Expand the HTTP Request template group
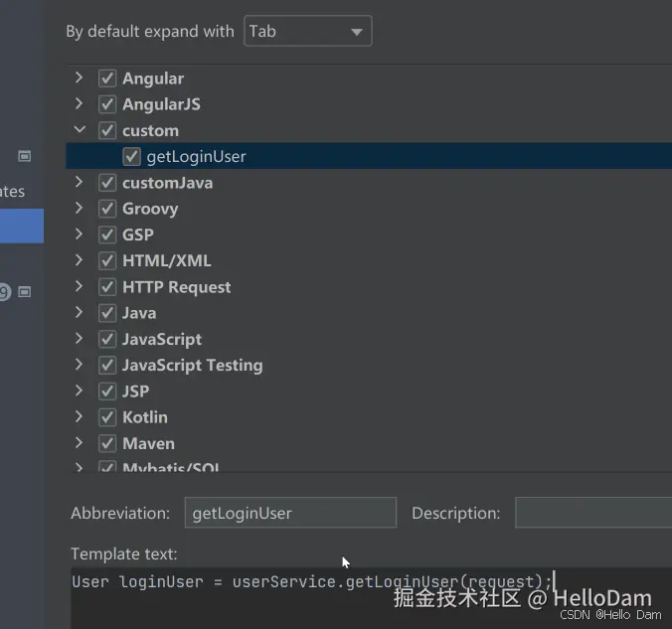The height and width of the screenshot is (629, 672). click(x=79, y=286)
